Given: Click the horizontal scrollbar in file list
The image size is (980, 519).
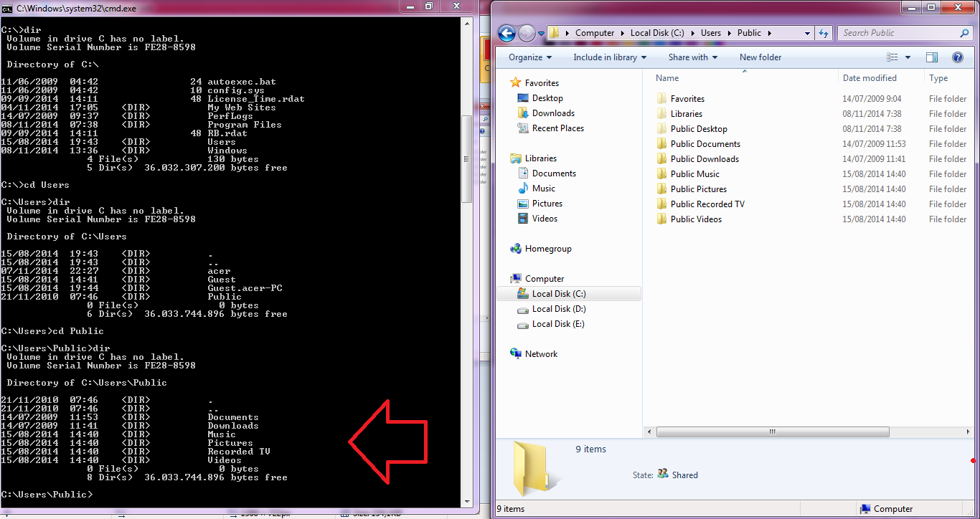Looking at the screenshot, I should coord(773,432).
